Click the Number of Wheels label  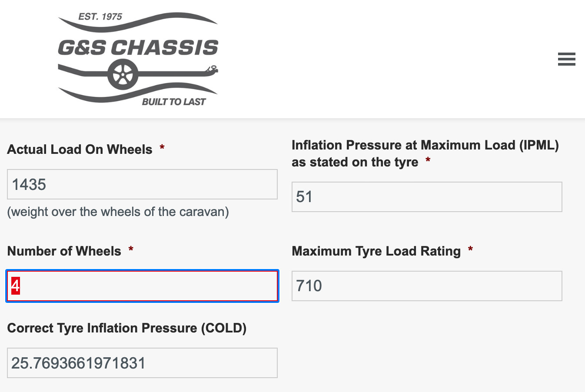click(64, 251)
